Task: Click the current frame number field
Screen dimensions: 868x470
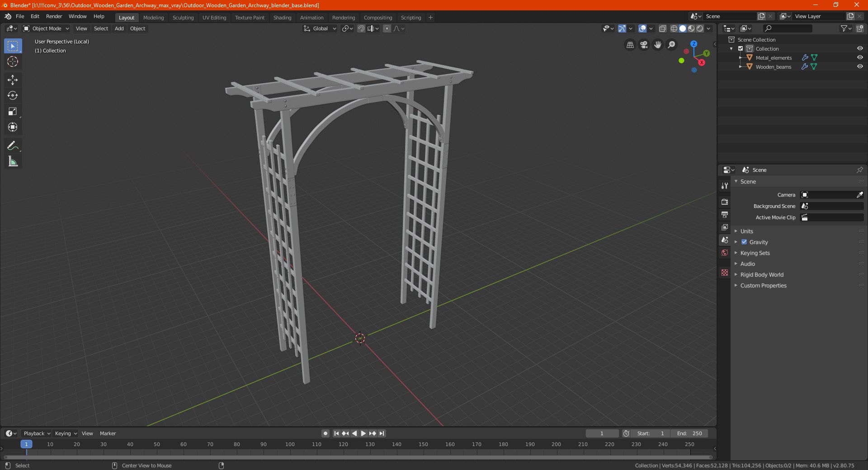Action: click(x=602, y=433)
